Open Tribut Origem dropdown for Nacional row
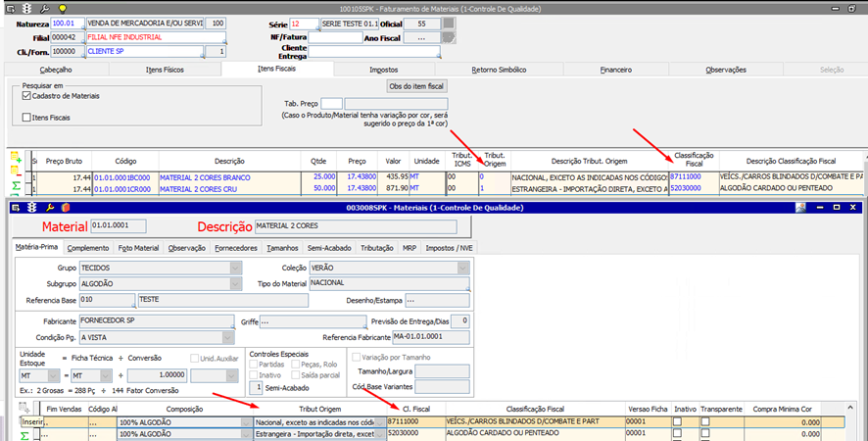Screen dimensions: 868x441 point(380,422)
